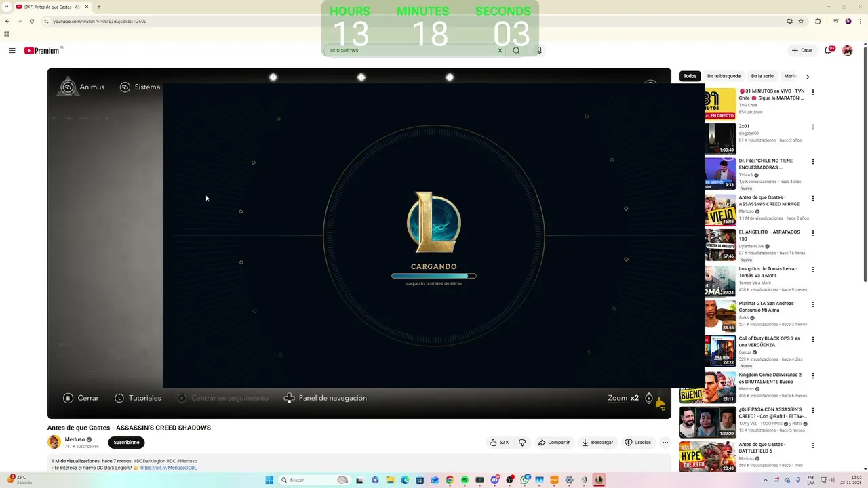Run the search with the magnifier button
This screenshot has width=868, height=488.
(517, 50)
